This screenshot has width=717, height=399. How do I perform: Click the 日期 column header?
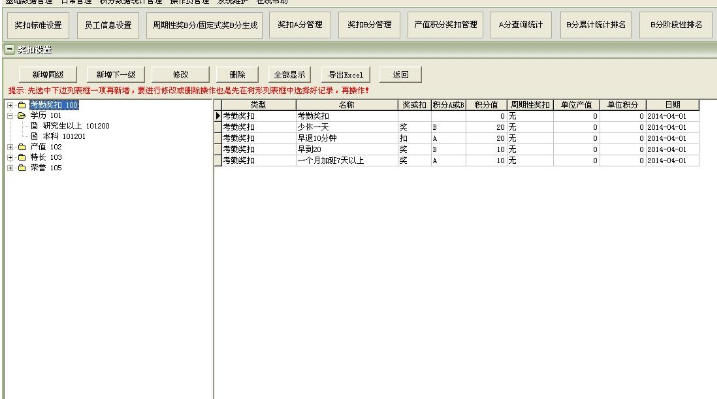[673, 105]
